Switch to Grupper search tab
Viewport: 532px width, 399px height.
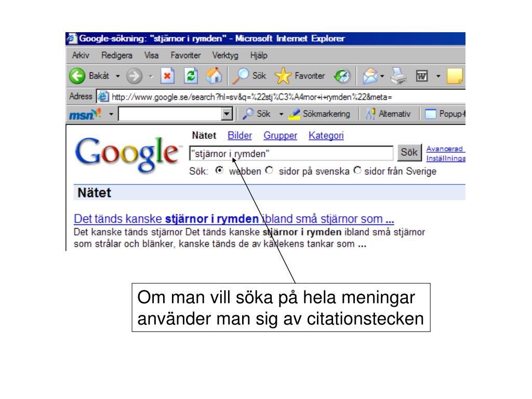280,136
